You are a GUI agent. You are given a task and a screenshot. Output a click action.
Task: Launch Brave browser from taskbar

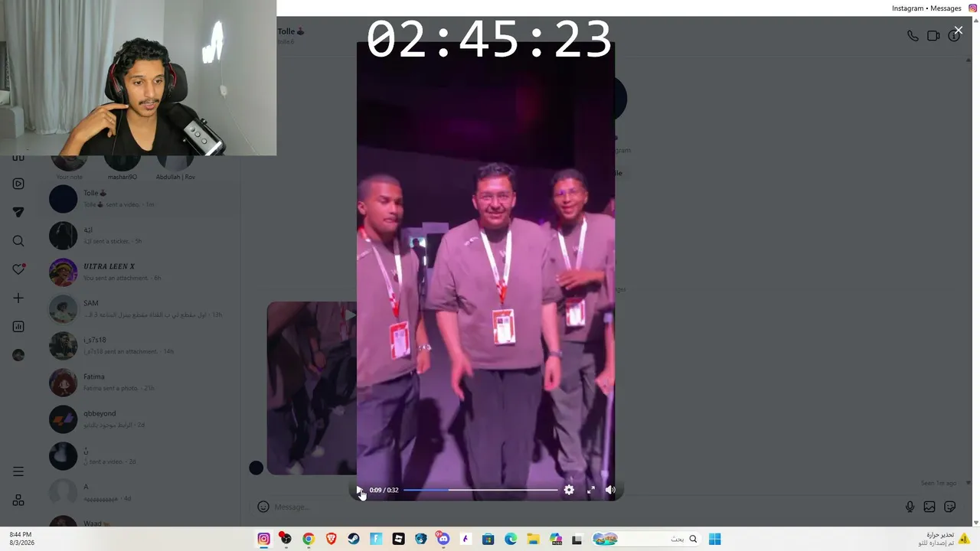331,539
